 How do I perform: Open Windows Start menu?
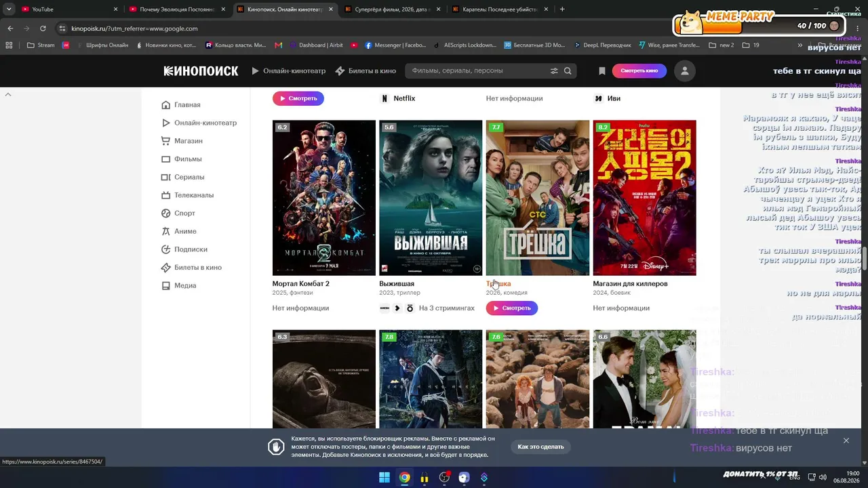[x=384, y=477]
